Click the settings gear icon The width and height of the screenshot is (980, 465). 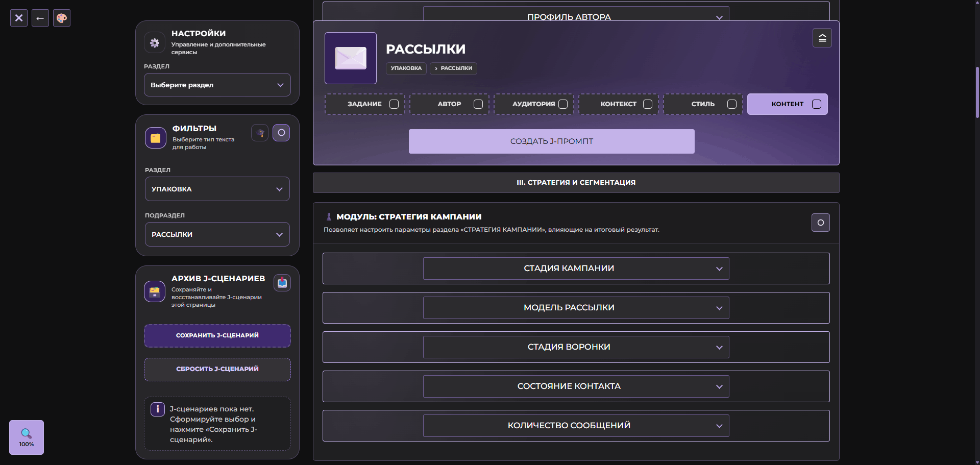pyautogui.click(x=155, y=43)
